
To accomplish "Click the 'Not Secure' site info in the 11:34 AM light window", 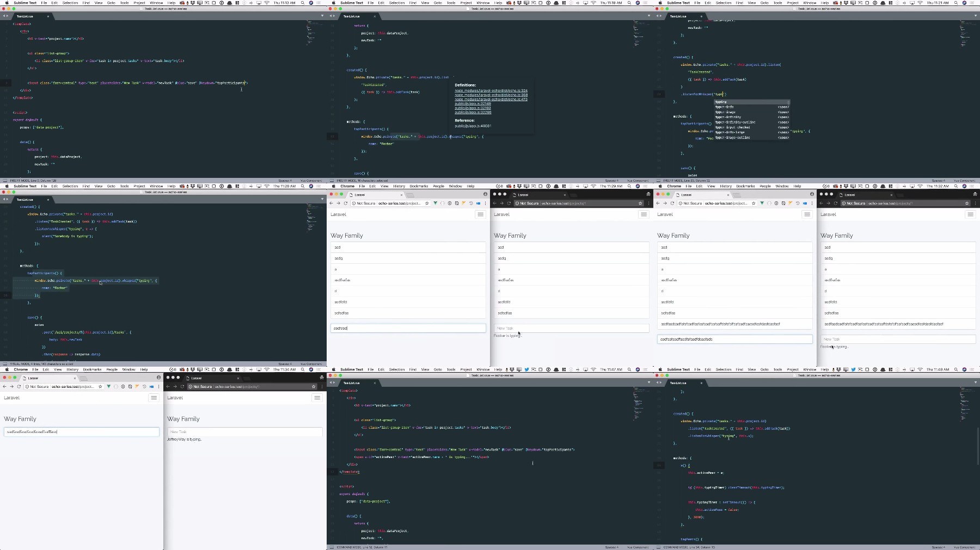I will click(37, 386).
